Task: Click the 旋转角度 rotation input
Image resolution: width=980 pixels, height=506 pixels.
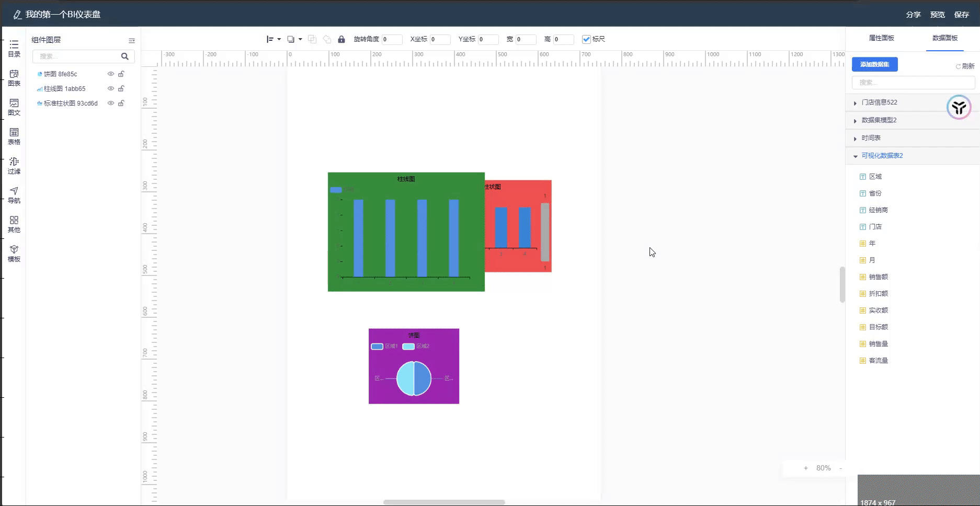Action: click(x=392, y=39)
